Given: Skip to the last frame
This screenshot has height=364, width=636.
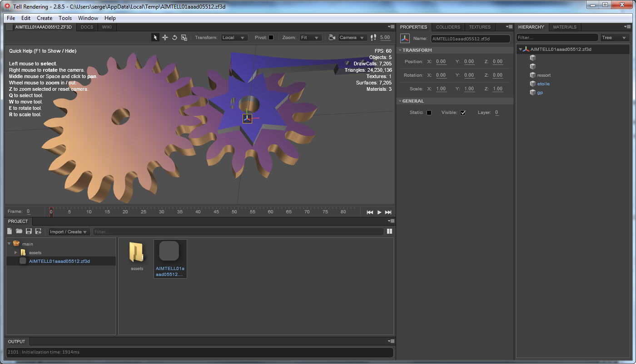Looking at the screenshot, I should (388, 212).
